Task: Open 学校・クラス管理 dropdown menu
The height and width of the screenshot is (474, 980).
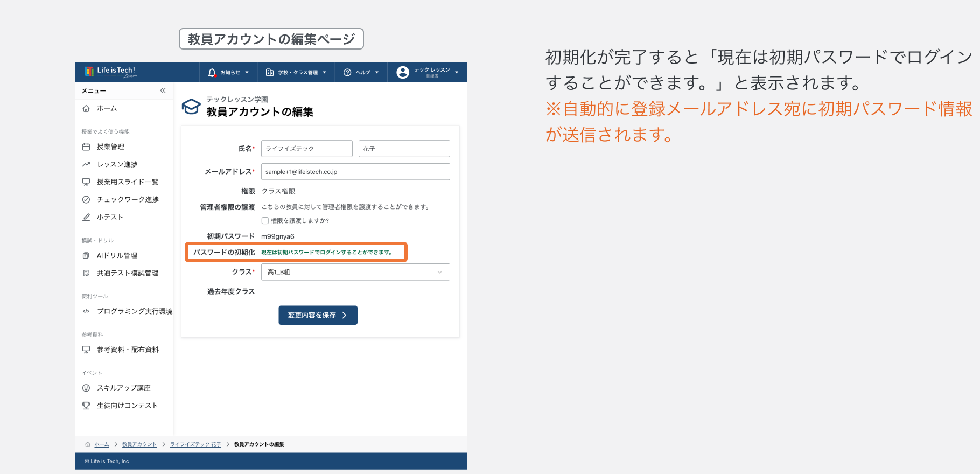Action: click(296, 72)
